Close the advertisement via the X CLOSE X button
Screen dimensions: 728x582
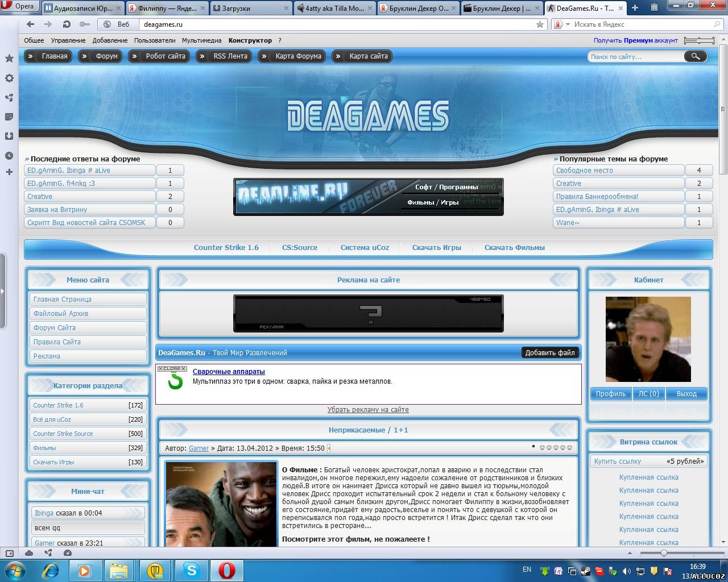[x=172, y=369]
